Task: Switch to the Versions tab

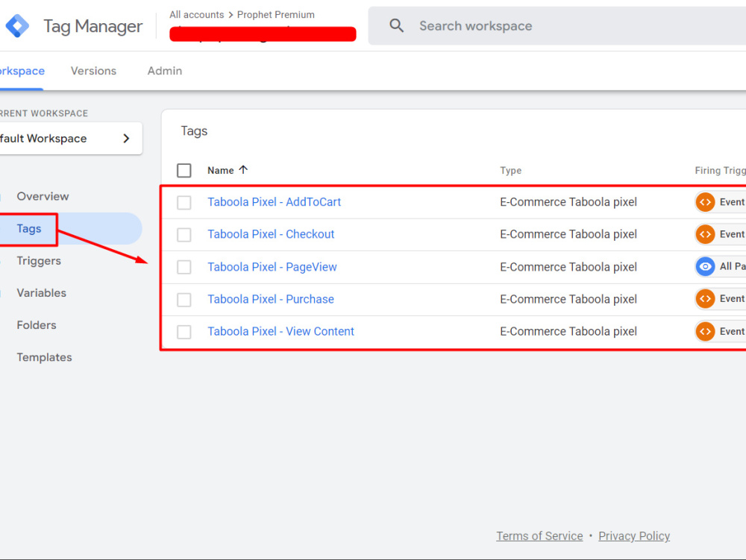Action: (93, 71)
